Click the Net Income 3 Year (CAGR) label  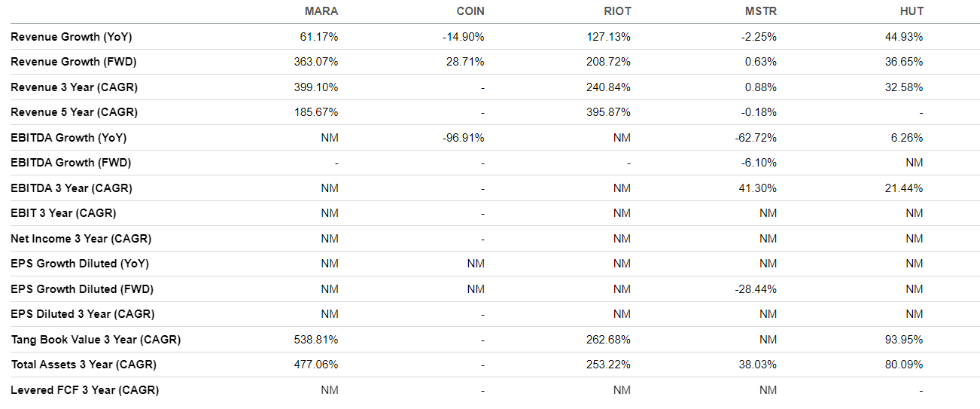coord(81,239)
